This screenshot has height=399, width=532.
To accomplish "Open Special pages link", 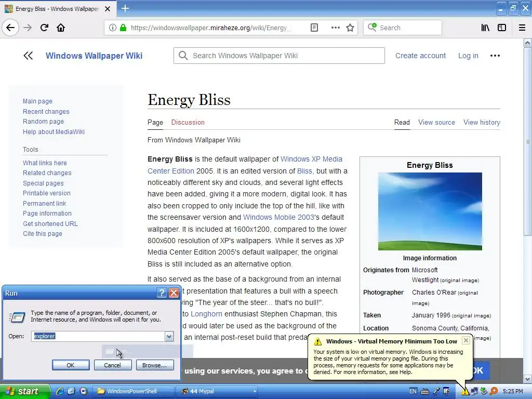I will pyautogui.click(x=43, y=183).
